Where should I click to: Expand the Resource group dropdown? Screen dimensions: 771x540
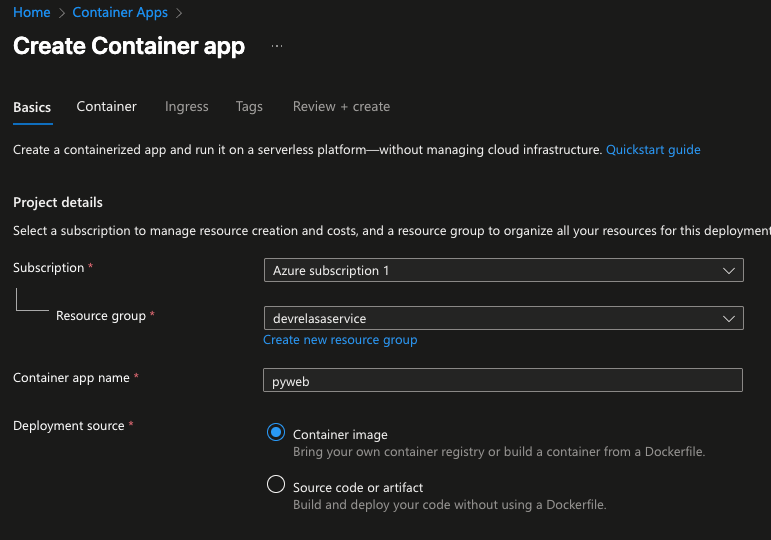coord(503,318)
